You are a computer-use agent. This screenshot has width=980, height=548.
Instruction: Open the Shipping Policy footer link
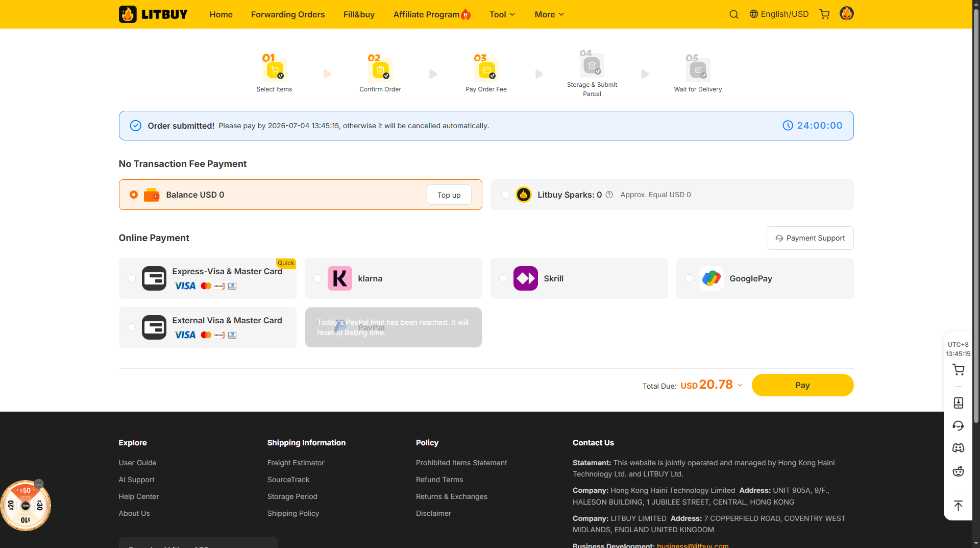293,513
